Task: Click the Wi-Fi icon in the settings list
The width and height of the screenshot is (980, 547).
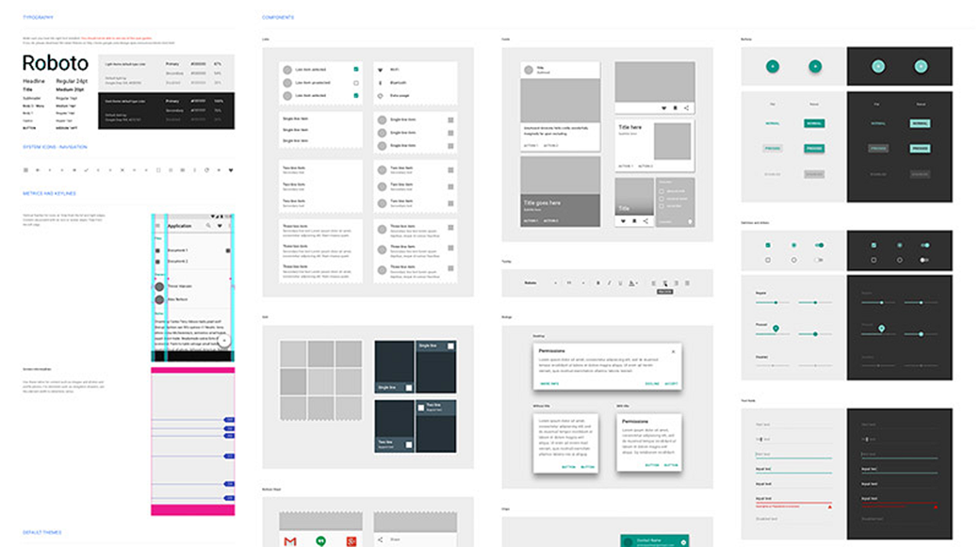Action: tap(380, 70)
